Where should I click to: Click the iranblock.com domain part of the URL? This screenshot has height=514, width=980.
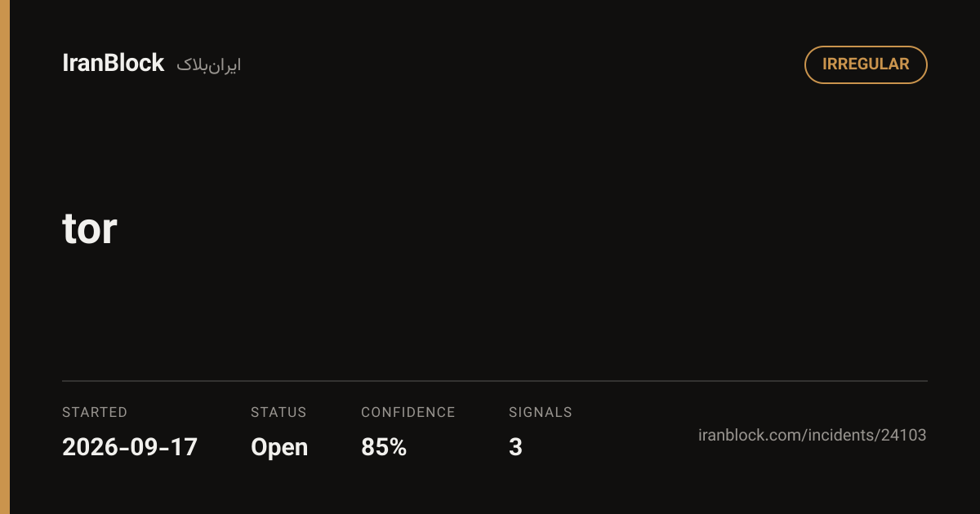[x=750, y=435]
